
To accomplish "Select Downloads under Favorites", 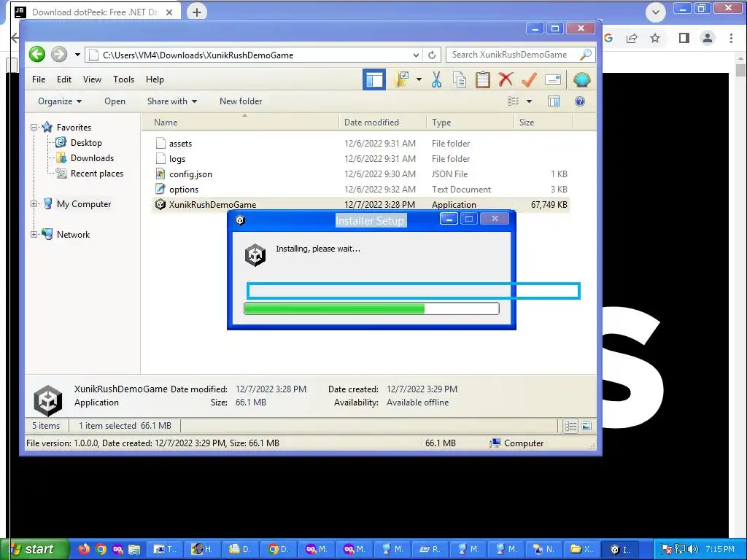I will 92,158.
